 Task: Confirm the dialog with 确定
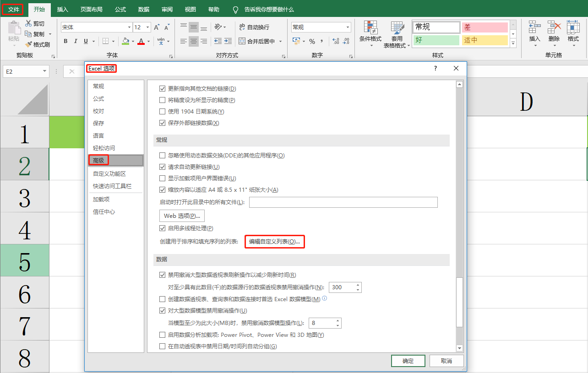408,361
